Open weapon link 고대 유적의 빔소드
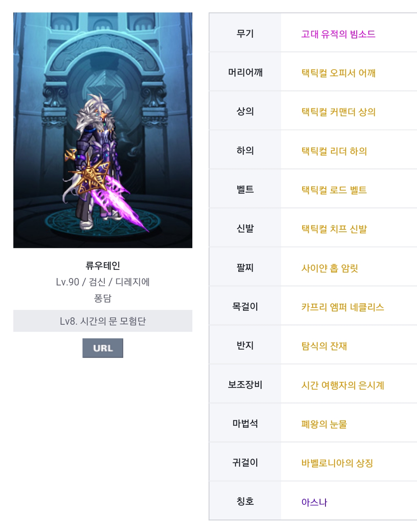Viewport: 417px width, 532px height. [x=338, y=34]
